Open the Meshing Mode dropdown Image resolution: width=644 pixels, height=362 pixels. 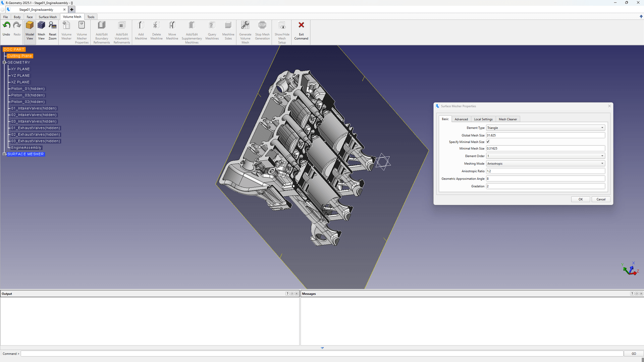[x=603, y=163]
